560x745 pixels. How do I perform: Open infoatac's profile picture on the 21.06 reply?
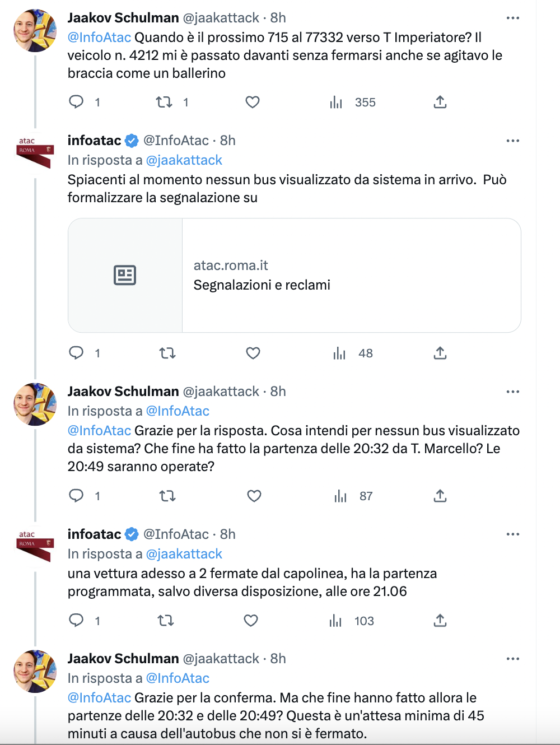click(x=35, y=546)
